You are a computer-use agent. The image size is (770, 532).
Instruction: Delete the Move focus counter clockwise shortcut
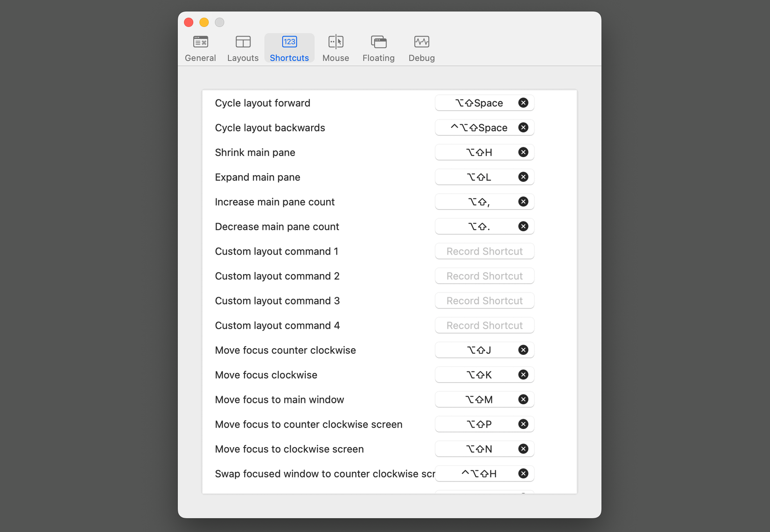tap(523, 350)
